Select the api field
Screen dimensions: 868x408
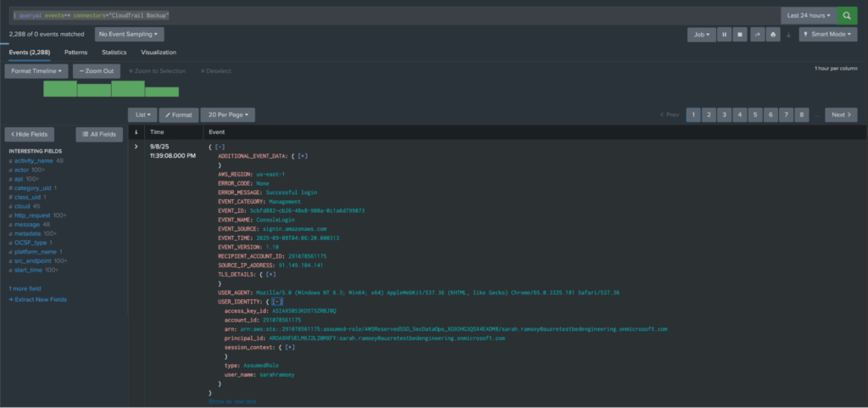(x=19, y=179)
